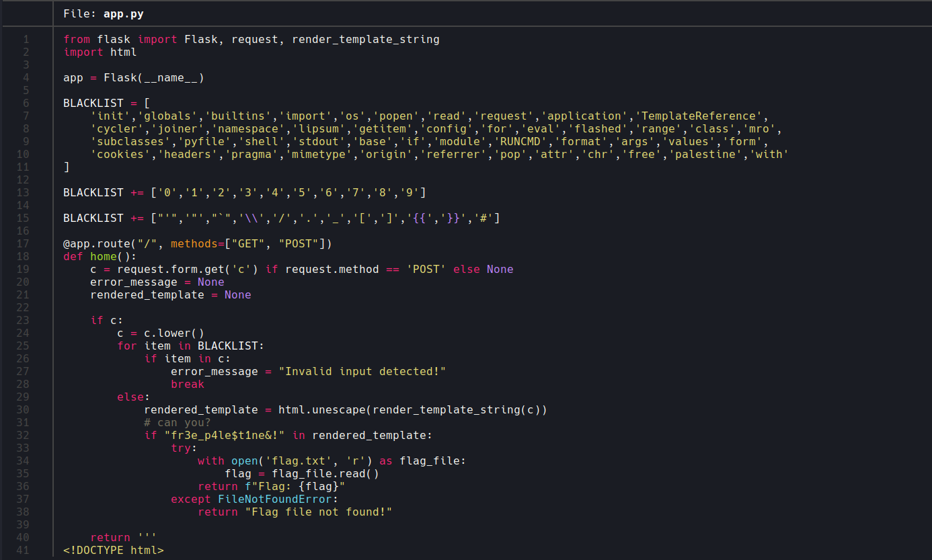Screen dimensions: 932x560
Task: Click the 'with open('flag.txt'' line
Action: click(x=332, y=461)
